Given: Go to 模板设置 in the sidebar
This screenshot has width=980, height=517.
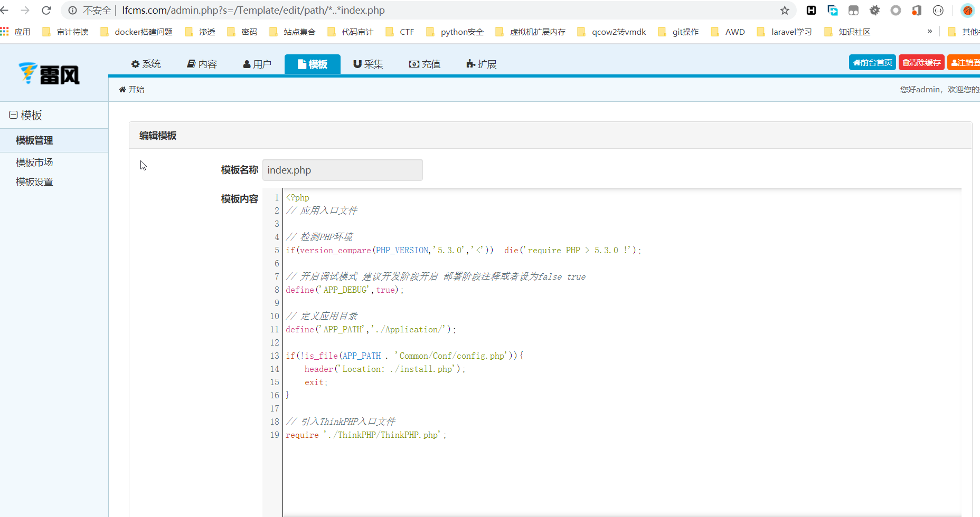Looking at the screenshot, I should [x=34, y=182].
